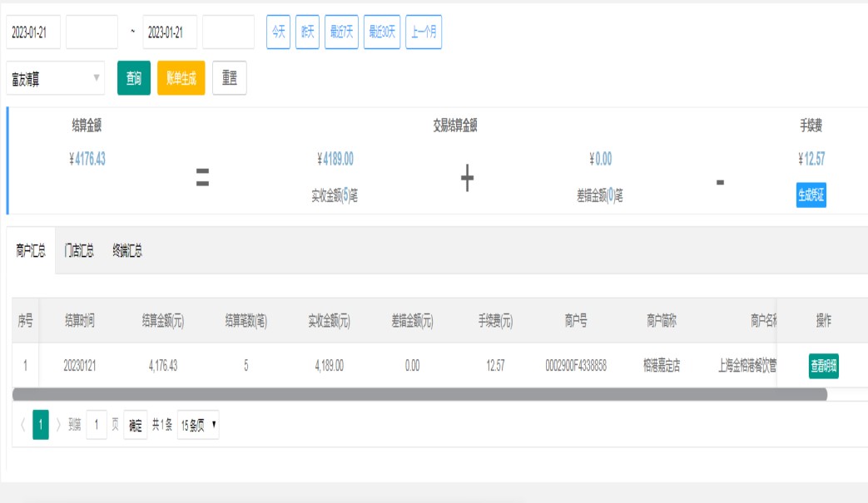The height and width of the screenshot is (503, 868).
Task: Click the 确定 page jump button
Action: (x=136, y=426)
